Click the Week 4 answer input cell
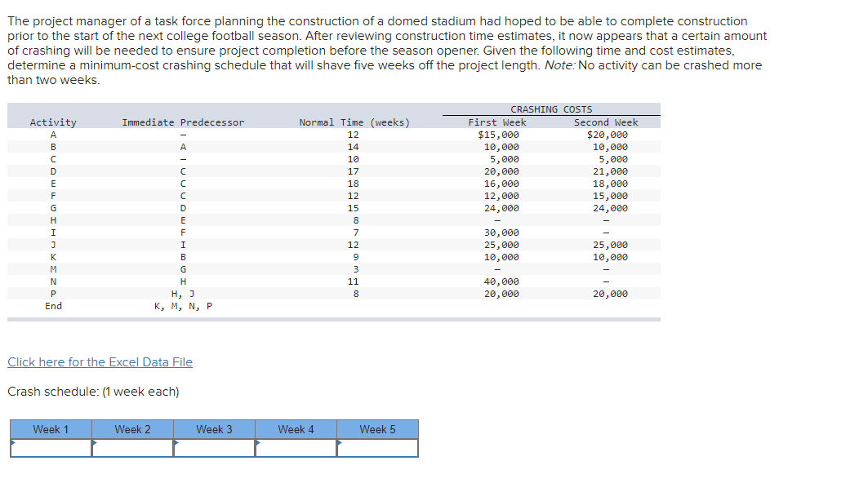The image size is (868, 492). (x=296, y=448)
